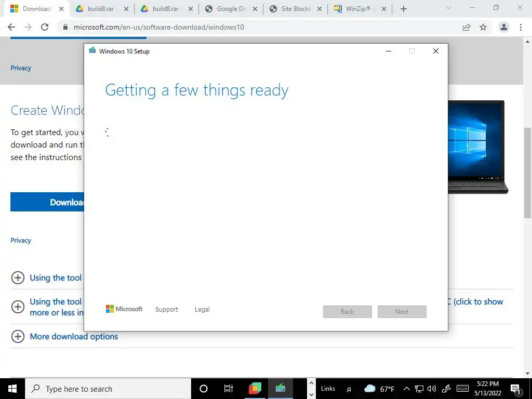Open a new tab with the plus button
This screenshot has width=532, height=399.
(x=403, y=9)
